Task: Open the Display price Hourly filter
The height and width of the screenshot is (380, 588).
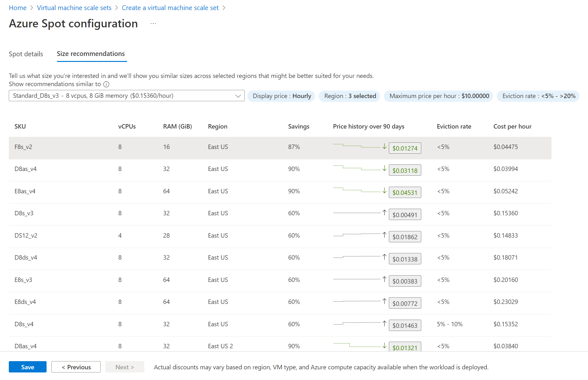Action: coord(282,96)
